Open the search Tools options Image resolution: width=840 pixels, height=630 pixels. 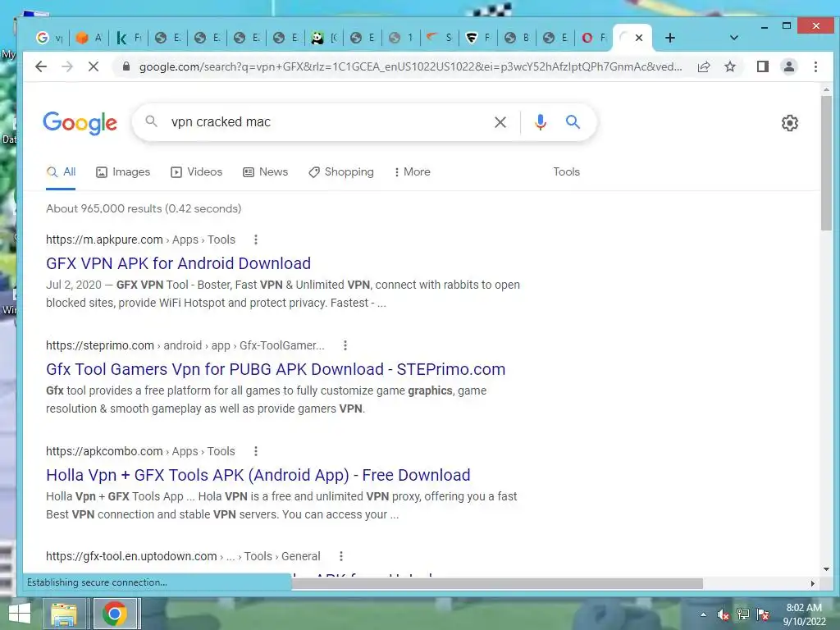(x=566, y=172)
